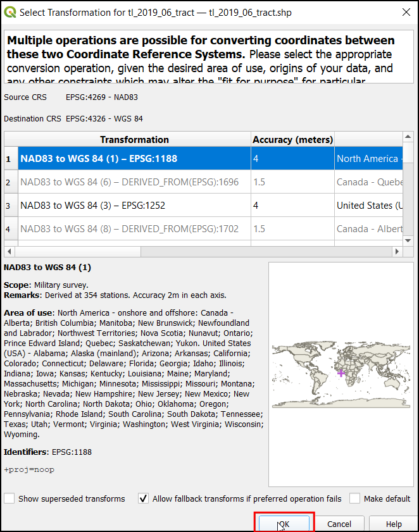Select NAD83 to WGS 84 (6) transformation row
This screenshot has height=532, width=419.
[129, 182]
